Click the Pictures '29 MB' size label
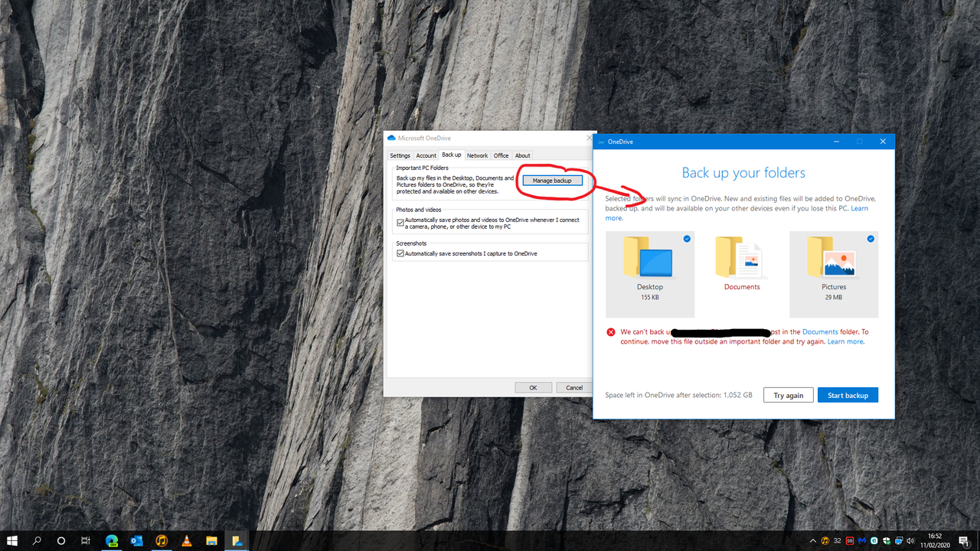 click(834, 297)
